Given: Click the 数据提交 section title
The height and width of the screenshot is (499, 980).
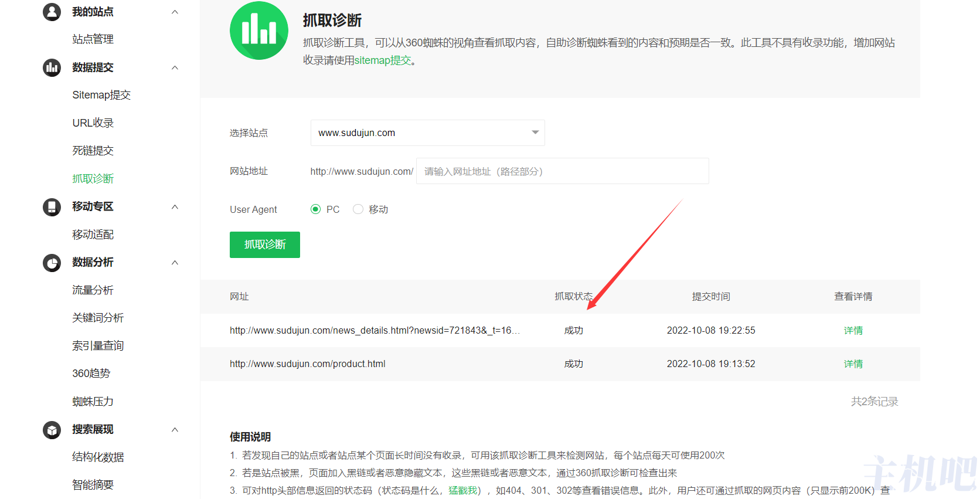Looking at the screenshot, I should click(x=93, y=67).
